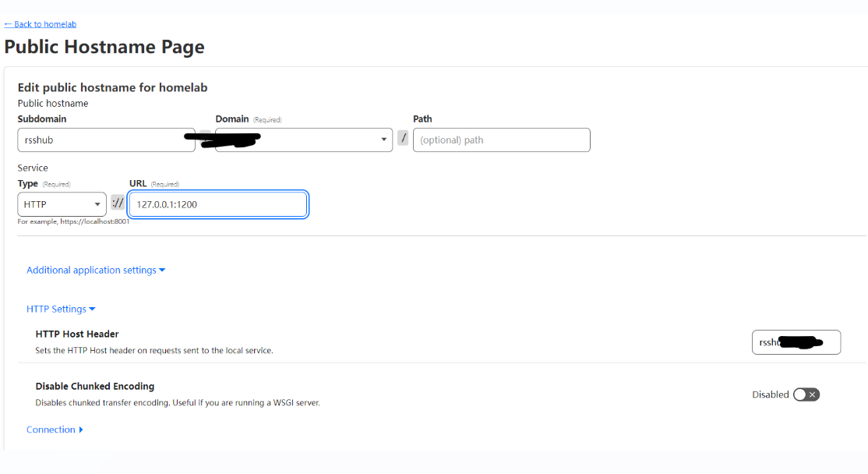
Task: Focus the Subdomain field containing rsshub
Action: [x=106, y=140]
